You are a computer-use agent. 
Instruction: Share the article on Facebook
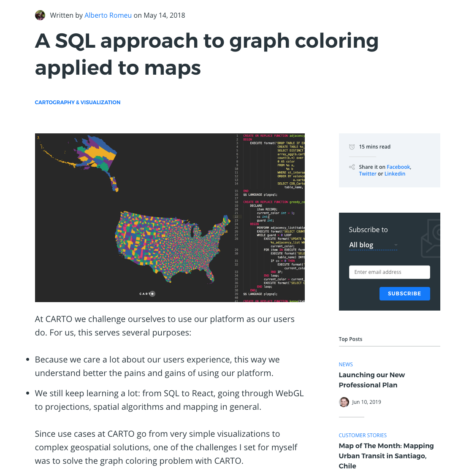(398, 167)
